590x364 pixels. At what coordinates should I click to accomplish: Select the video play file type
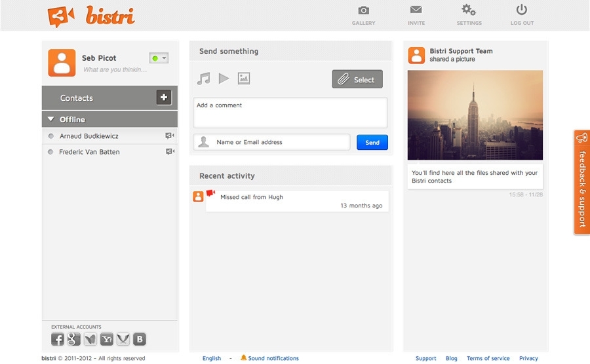click(224, 79)
